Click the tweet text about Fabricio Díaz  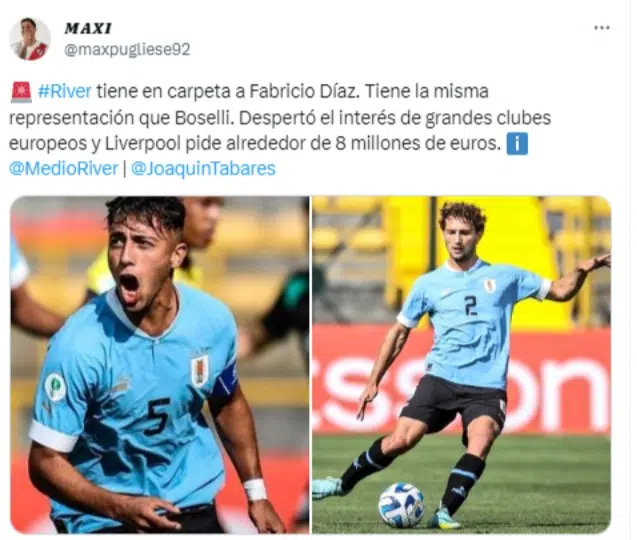(x=280, y=117)
